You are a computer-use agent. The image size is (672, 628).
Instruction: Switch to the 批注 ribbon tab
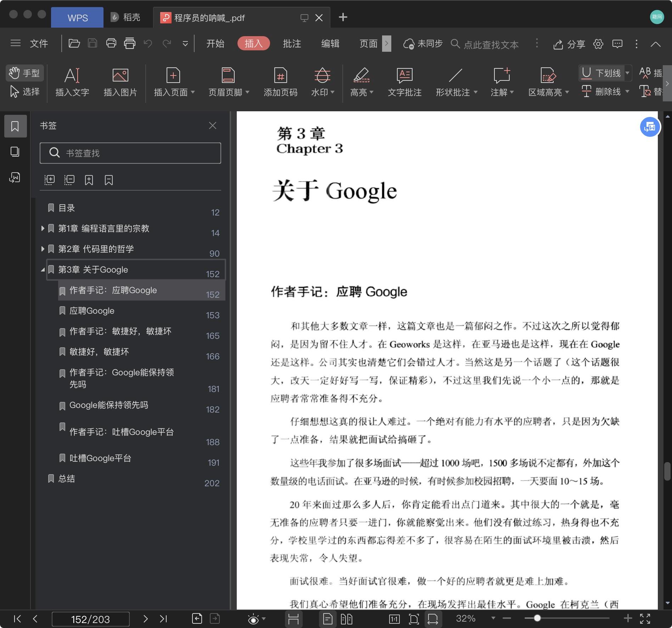292,44
